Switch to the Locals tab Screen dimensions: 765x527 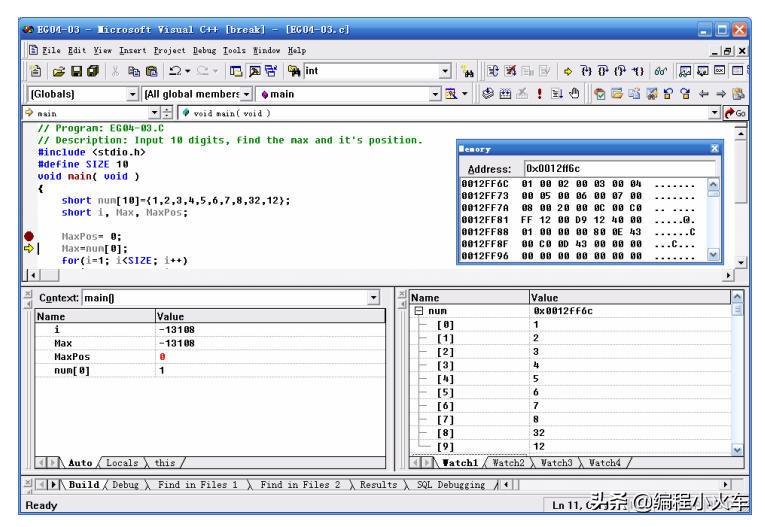(x=122, y=463)
